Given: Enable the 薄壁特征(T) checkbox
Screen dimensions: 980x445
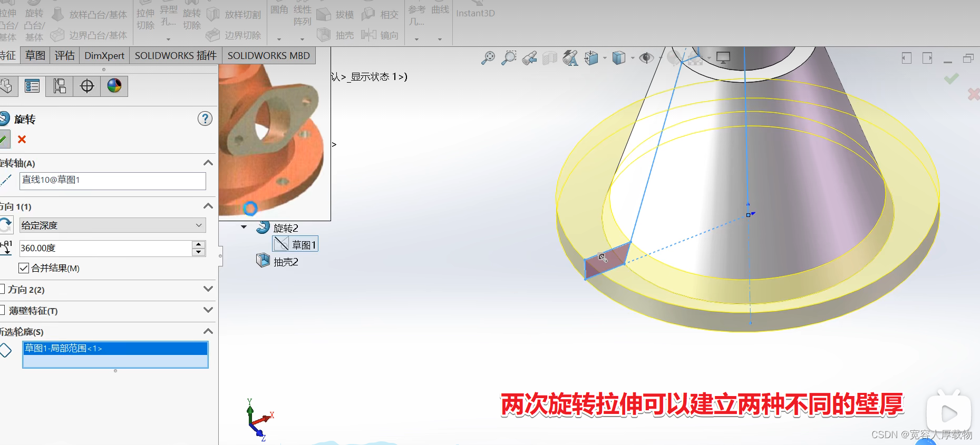Looking at the screenshot, I should [2, 310].
